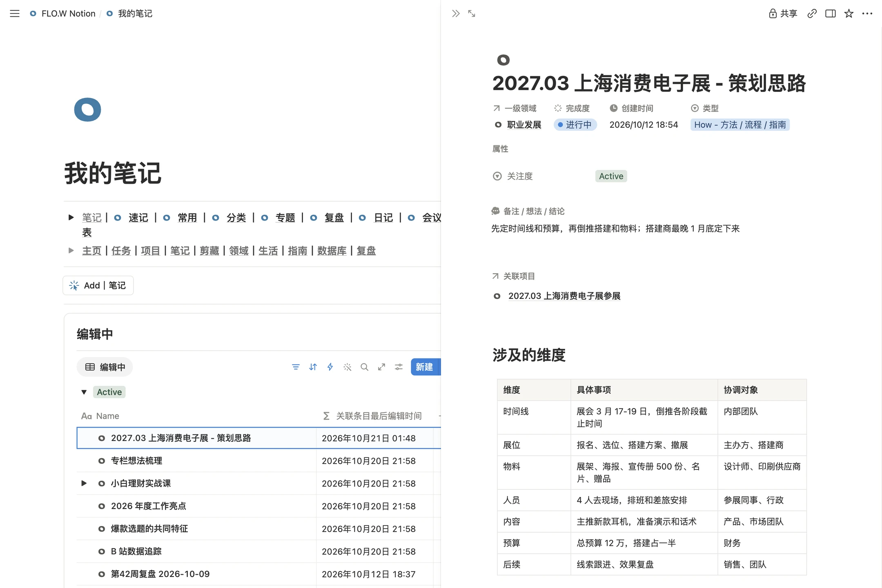This screenshot has height=588, width=882.
Task: Click the 备注 / 想法 / 结论 note text
Action: 615,228
